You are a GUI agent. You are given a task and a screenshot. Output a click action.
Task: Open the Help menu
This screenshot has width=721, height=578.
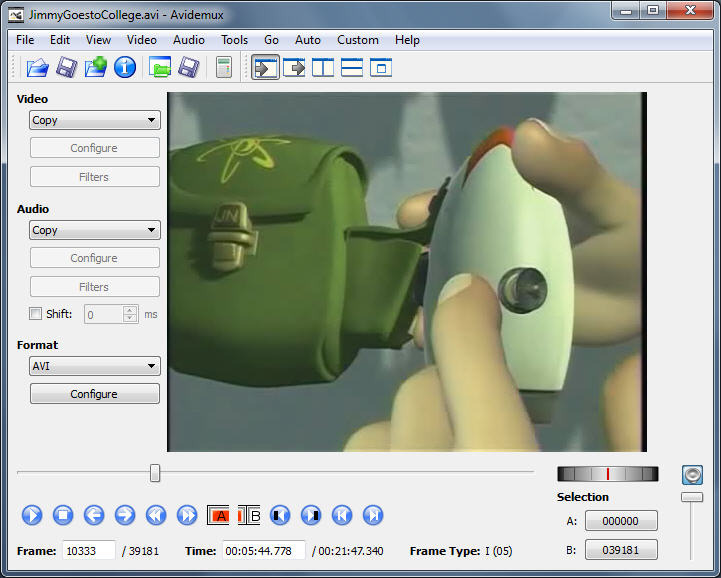tap(407, 40)
